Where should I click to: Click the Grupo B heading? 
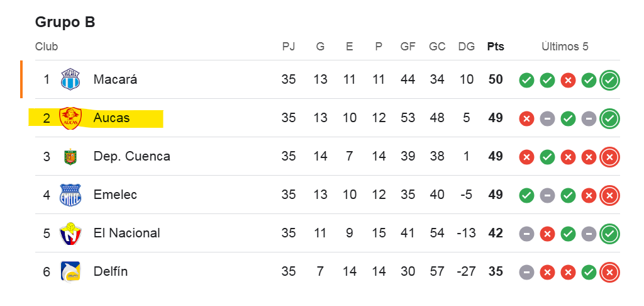[65, 22]
